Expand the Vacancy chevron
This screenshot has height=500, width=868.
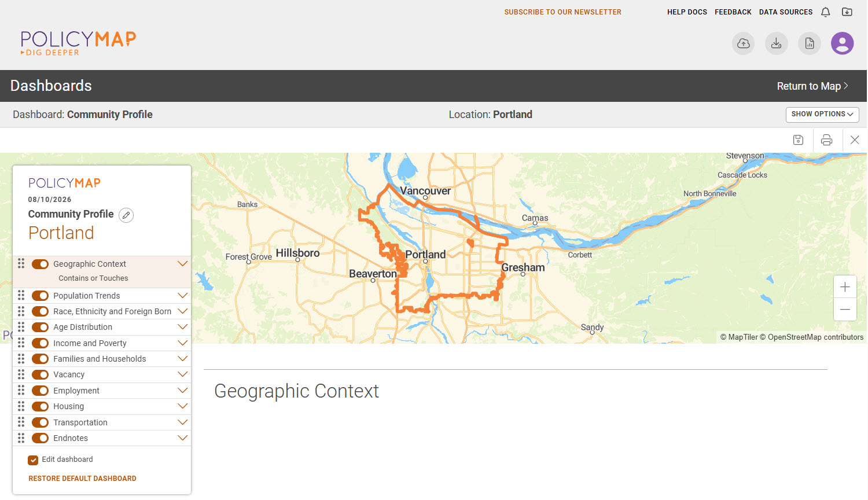click(183, 374)
